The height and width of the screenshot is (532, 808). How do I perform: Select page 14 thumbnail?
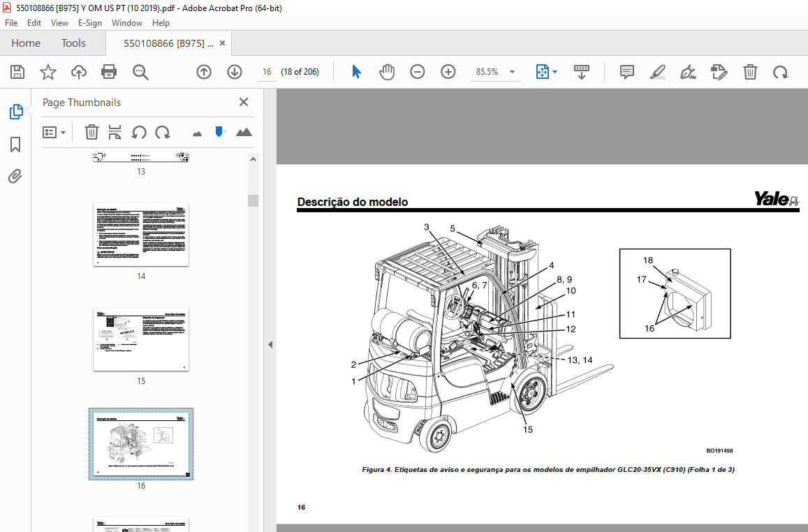coord(141,235)
